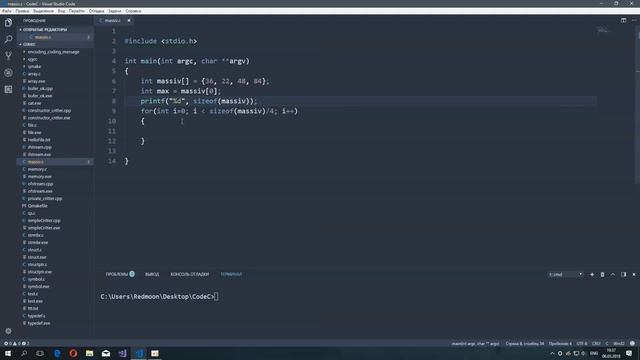Open the Debug view icon
The height and width of the screenshot is (360, 640).
(8, 73)
